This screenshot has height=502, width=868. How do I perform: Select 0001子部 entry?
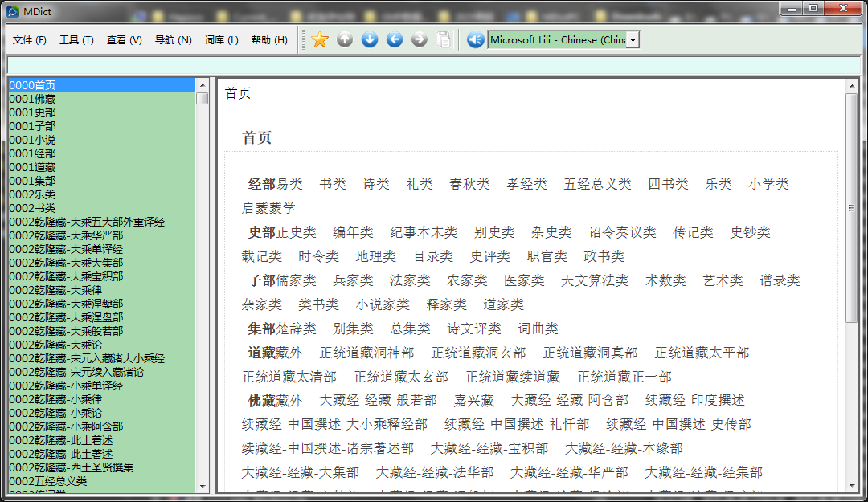point(101,125)
